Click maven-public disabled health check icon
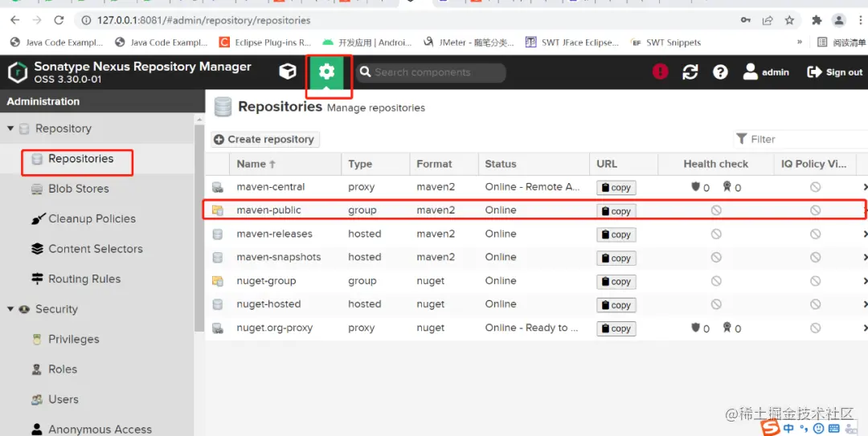Viewport: 868px width, 436px height. click(716, 210)
